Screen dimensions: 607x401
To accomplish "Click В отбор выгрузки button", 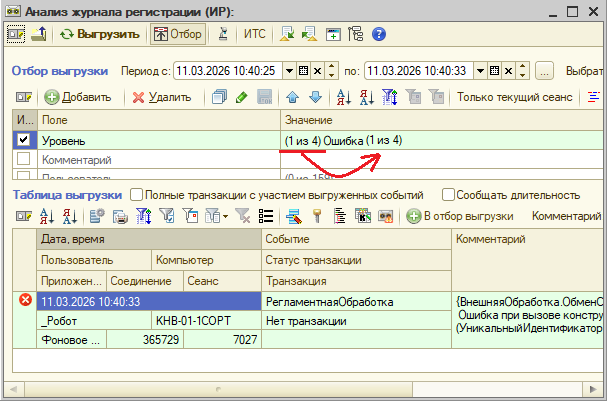I will [460, 216].
